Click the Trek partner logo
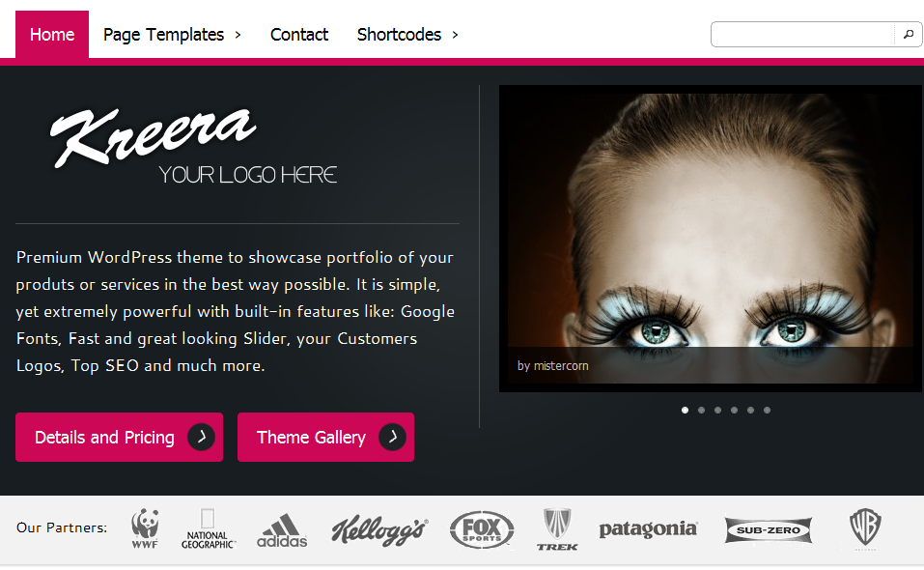Image resolution: width=924 pixels, height=570 pixels. 557,528
